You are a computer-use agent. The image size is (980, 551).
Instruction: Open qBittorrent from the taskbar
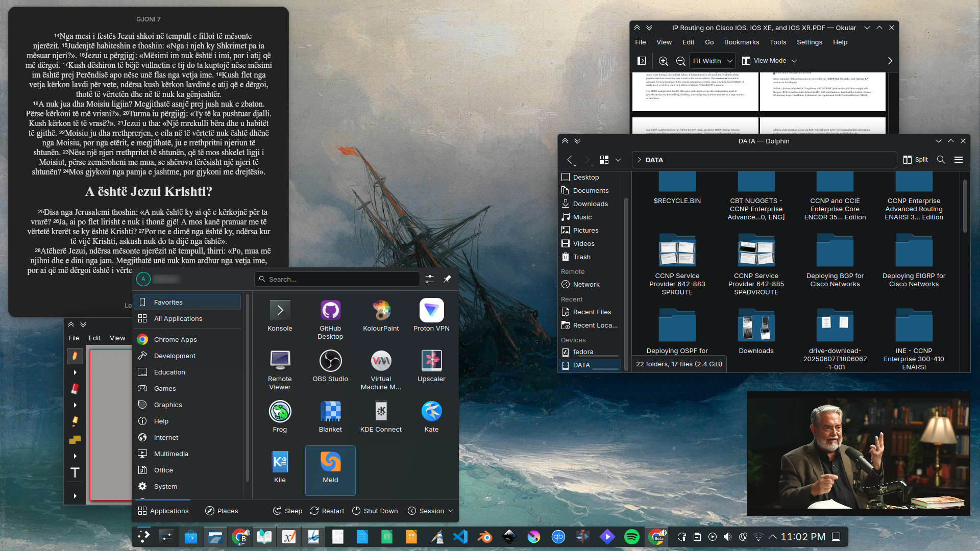(558, 537)
